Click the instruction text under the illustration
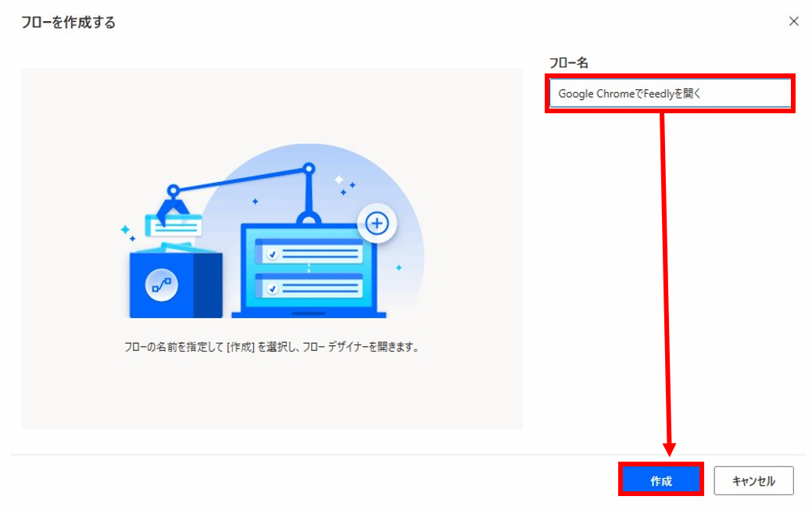The width and height of the screenshot is (812, 514). click(x=271, y=347)
